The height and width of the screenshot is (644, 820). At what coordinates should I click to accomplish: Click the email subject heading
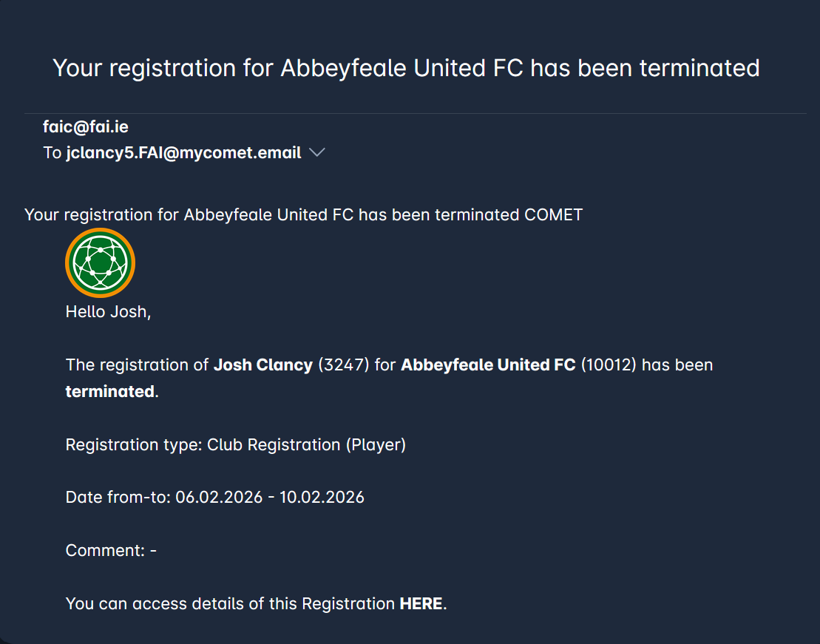pos(406,68)
